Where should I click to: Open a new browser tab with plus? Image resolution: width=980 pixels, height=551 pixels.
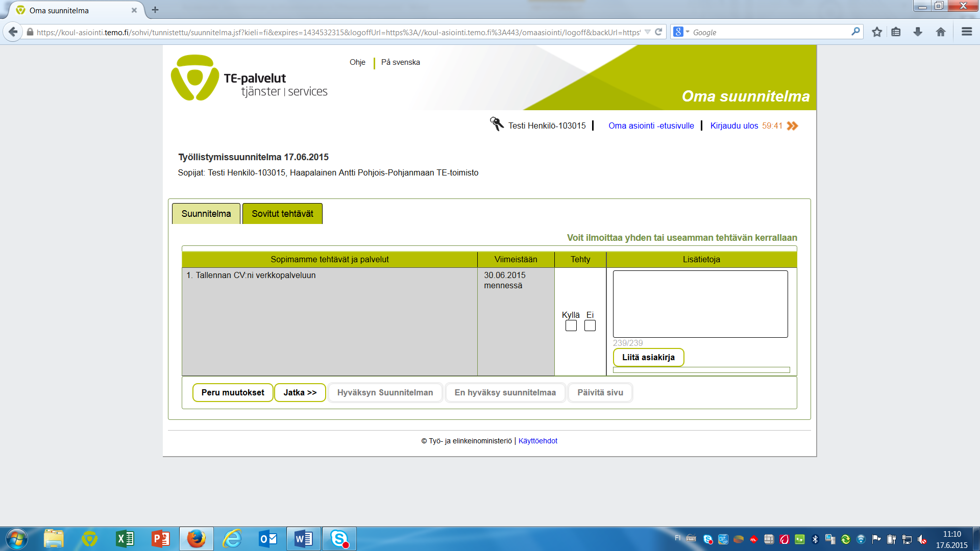[155, 10]
